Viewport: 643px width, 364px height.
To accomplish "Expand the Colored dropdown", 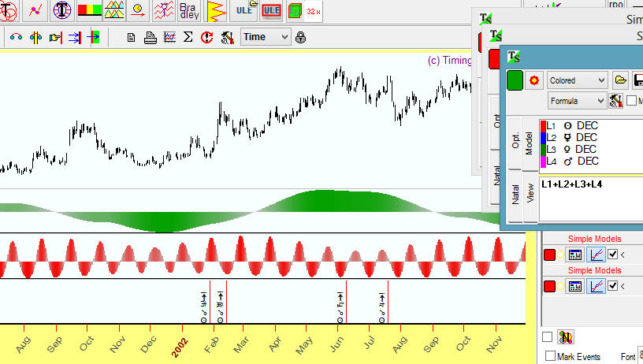I will [577, 80].
